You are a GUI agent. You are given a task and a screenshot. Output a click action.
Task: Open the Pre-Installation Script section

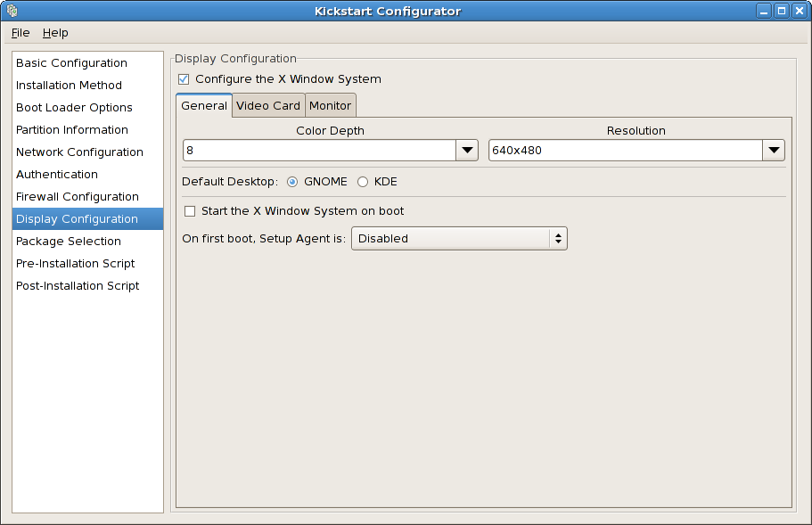point(75,263)
